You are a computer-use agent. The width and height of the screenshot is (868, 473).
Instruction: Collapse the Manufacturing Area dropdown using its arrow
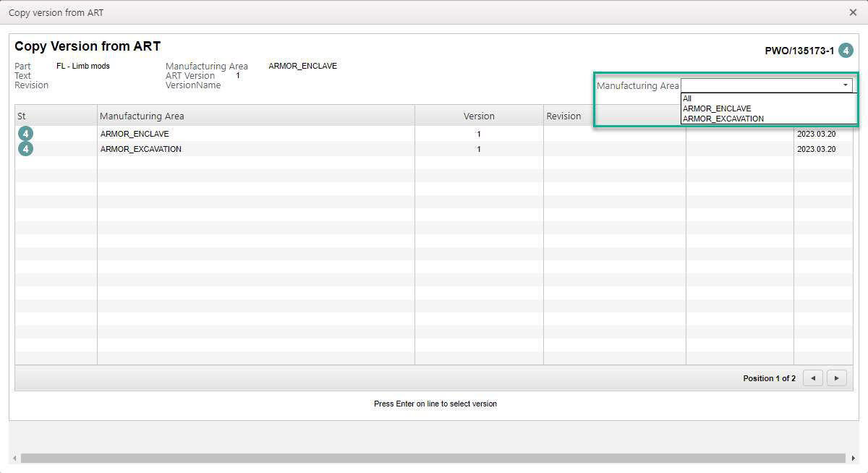pos(845,85)
